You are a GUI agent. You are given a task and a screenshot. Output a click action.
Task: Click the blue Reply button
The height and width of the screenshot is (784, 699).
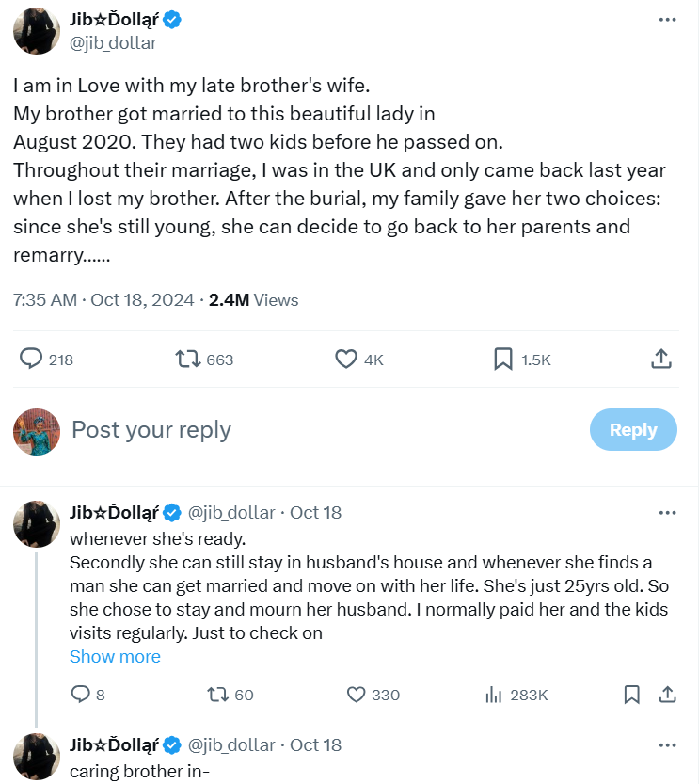(632, 429)
